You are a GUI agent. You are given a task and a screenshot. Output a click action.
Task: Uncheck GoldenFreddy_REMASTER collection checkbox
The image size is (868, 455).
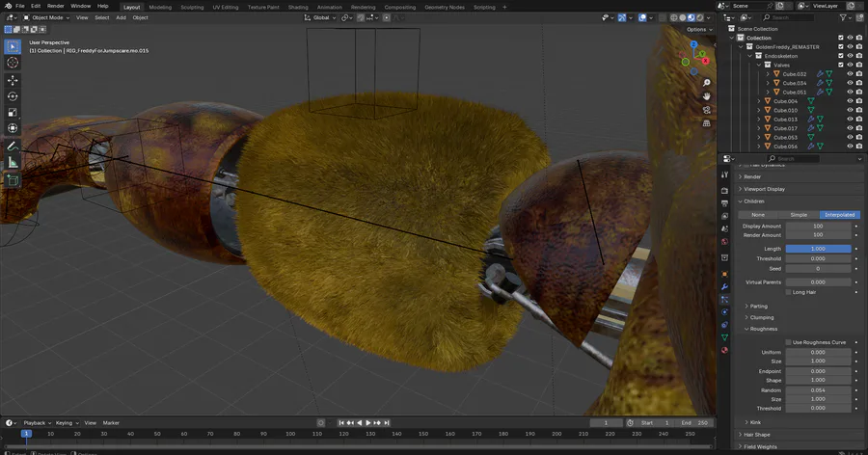[x=841, y=47]
